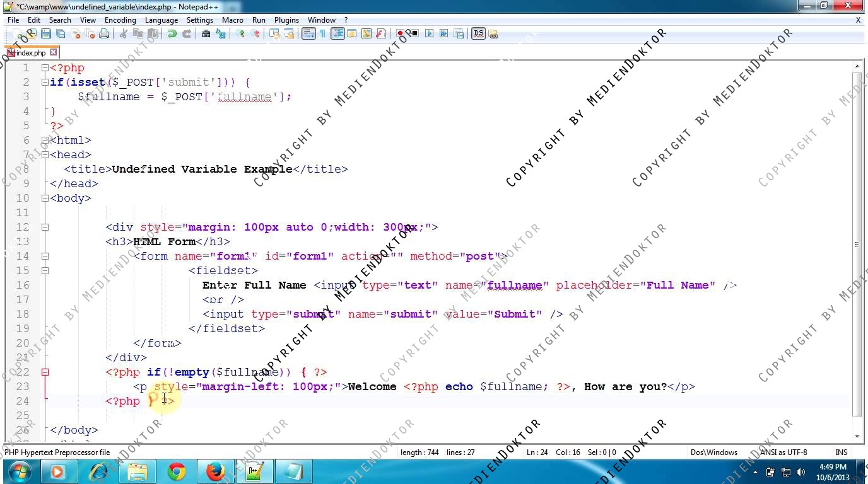The height and width of the screenshot is (484, 868).
Task: Click 'ANSI as UTF-8' in status bar
Action: tap(783, 452)
